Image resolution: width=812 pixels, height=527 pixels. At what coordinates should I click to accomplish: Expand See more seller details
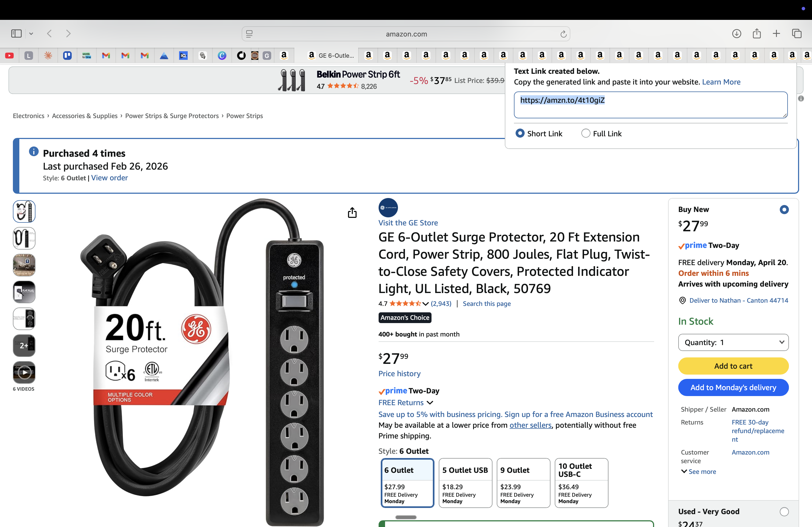(x=698, y=472)
